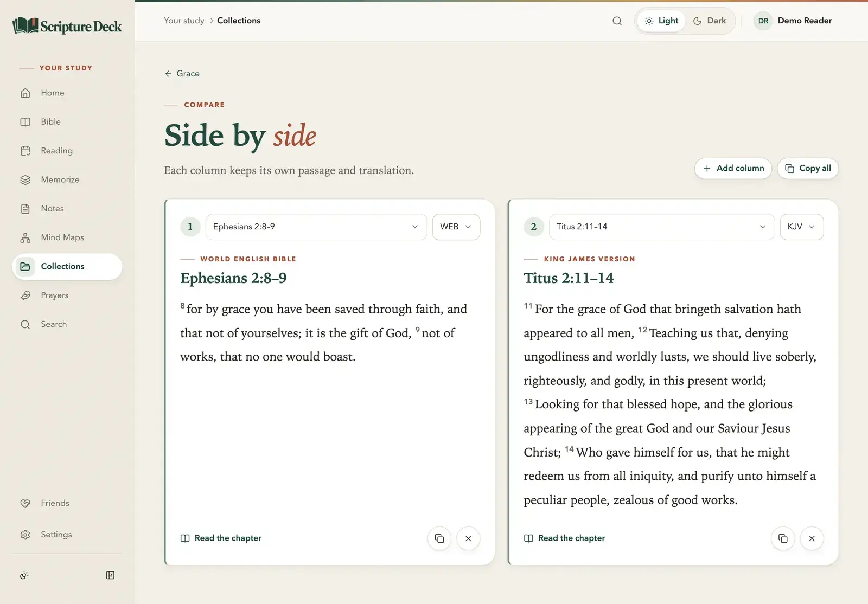Click the Titus 2:11–14 heading
Image resolution: width=868 pixels, height=604 pixels.
coord(569,278)
